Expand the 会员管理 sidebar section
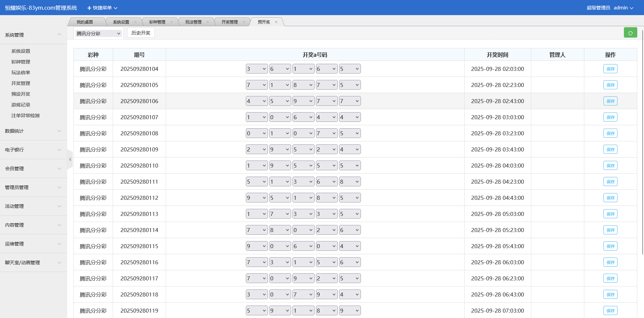Viewport: 644px width, 318px height. (33, 169)
